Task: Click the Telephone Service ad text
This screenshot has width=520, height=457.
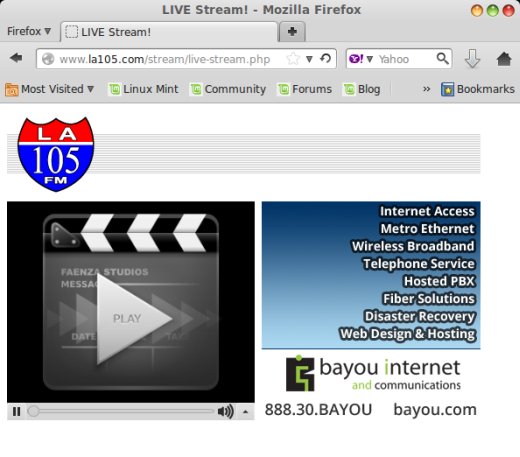Action: tap(419, 264)
